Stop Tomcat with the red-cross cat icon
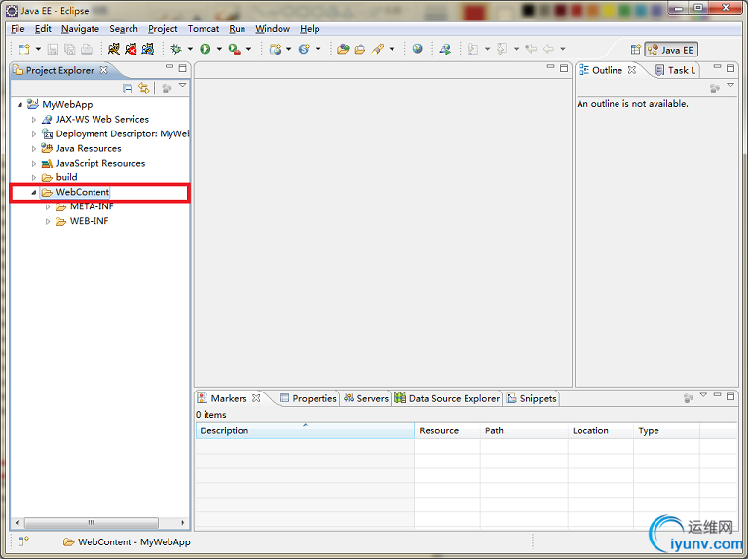Viewport: 749px width, 560px height. tap(131, 49)
